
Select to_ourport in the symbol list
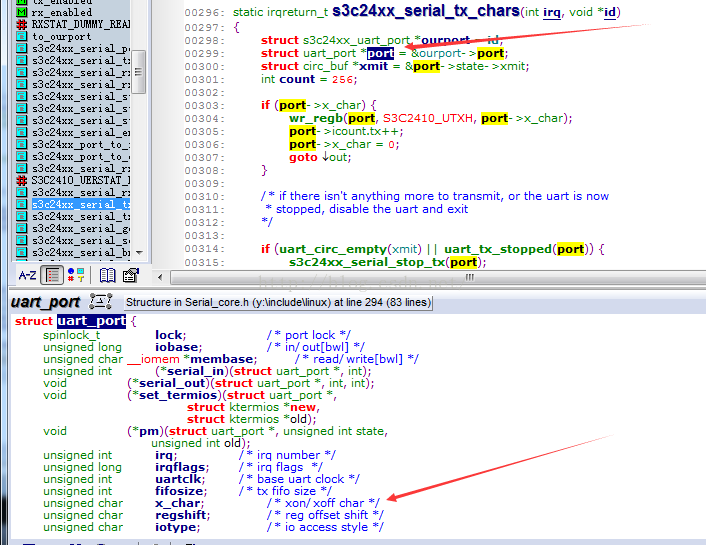(x=60, y=36)
